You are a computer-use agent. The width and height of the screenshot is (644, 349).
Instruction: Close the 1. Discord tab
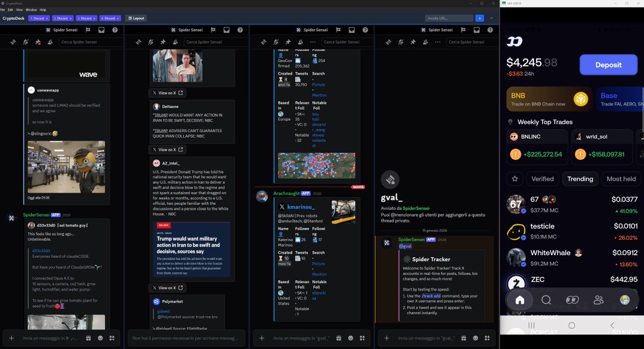click(x=47, y=18)
